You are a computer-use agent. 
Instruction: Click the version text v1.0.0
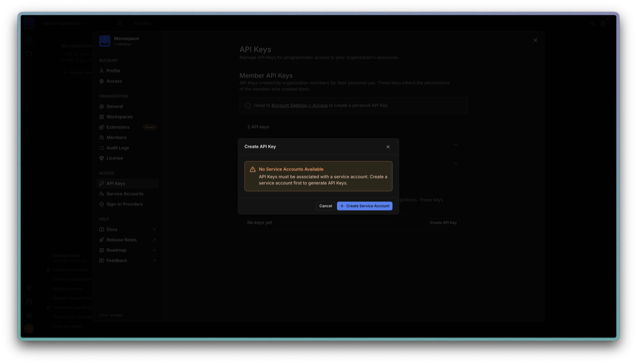pyautogui.click(x=111, y=315)
